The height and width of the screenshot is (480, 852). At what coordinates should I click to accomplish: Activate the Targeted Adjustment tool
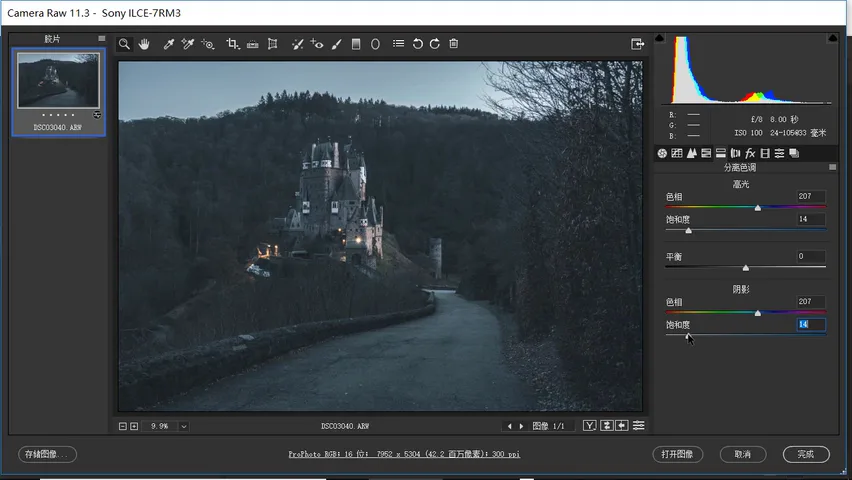tap(208, 44)
